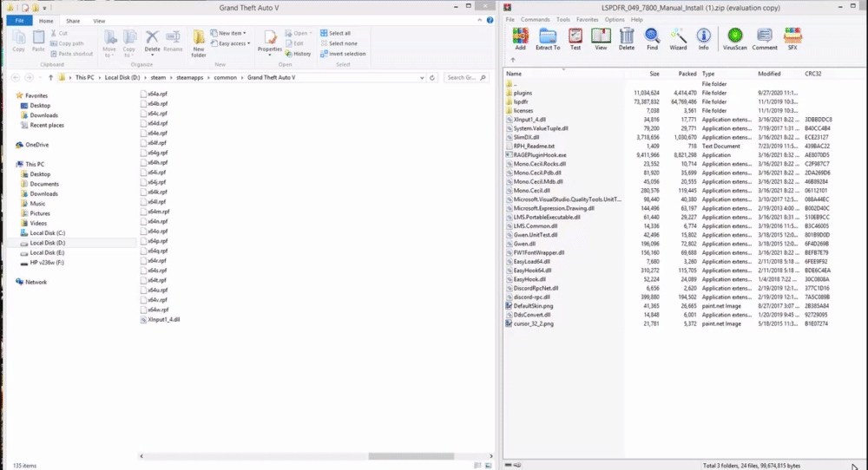Click the Info icon in WinRAR toolbar
Screen dimensions: 868x470
[704, 39]
